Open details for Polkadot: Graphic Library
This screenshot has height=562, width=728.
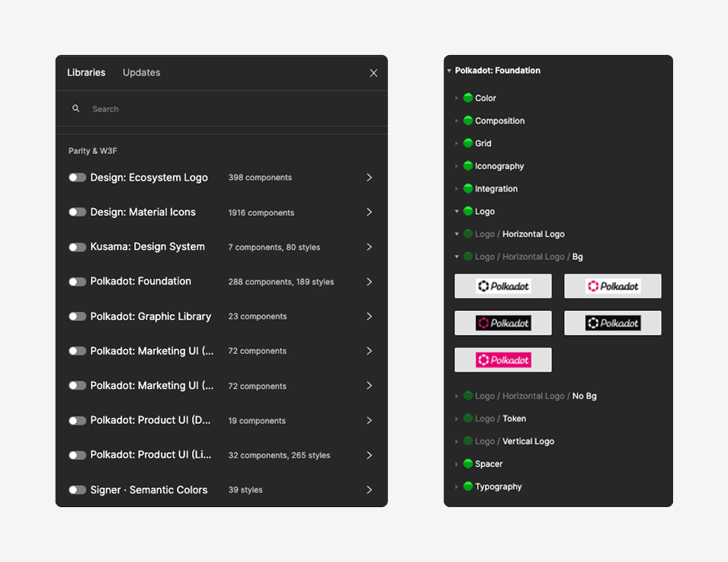[369, 316]
